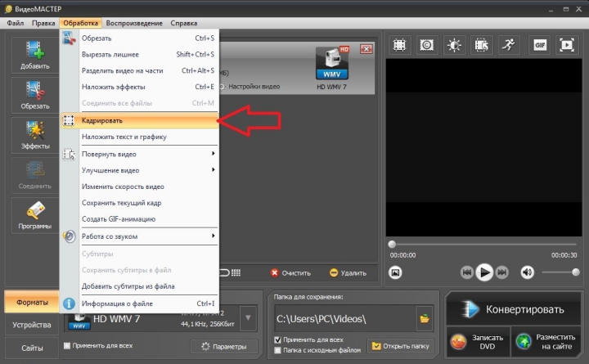Screen dimensions: 589x364
Task: Mute sound with the speaker icon
Action: (528, 272)
